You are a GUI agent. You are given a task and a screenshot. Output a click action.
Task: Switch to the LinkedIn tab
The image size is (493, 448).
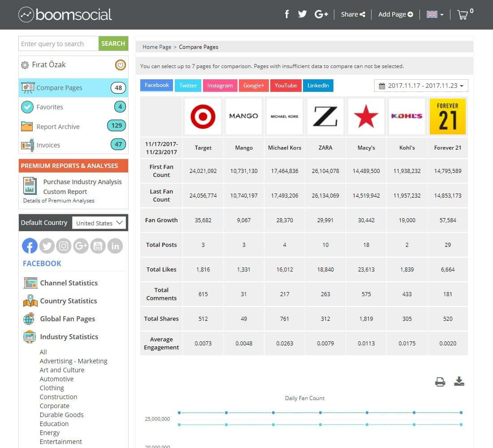tap(318, 86)
